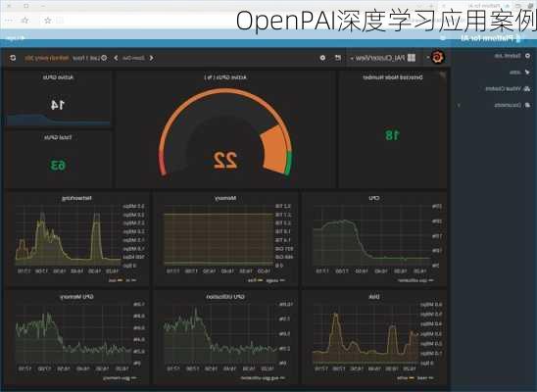Toggle the gpu memory legend series
Image resolution: width=537 pixels, height=392 pixels.
pyautogui.click(x=120, y=378)
